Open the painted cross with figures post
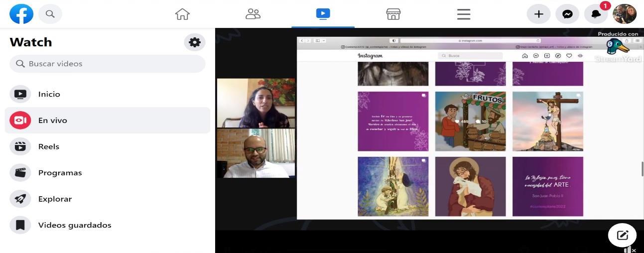This screenshot has height=253, width=644. click(x=393, y=186)
